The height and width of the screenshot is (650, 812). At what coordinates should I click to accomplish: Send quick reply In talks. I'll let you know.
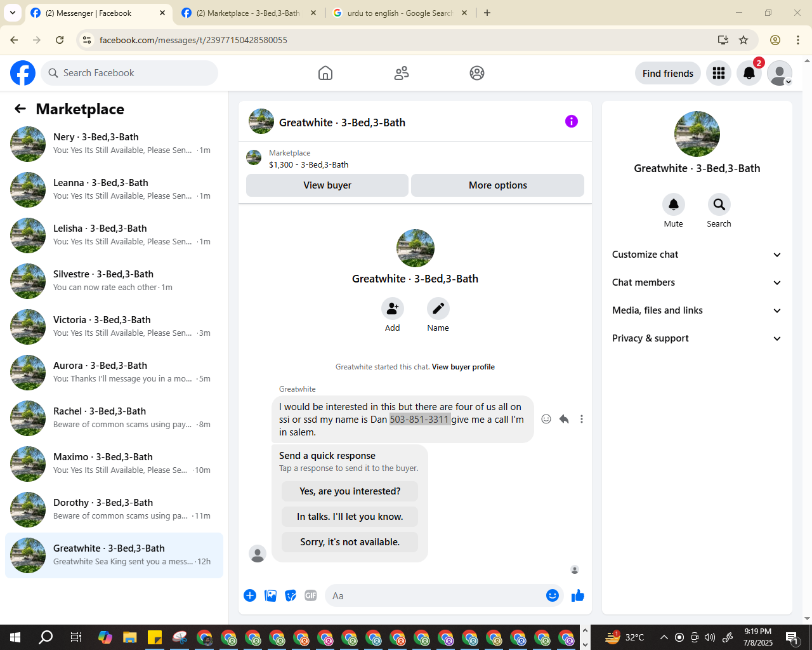tap(350, 517)
